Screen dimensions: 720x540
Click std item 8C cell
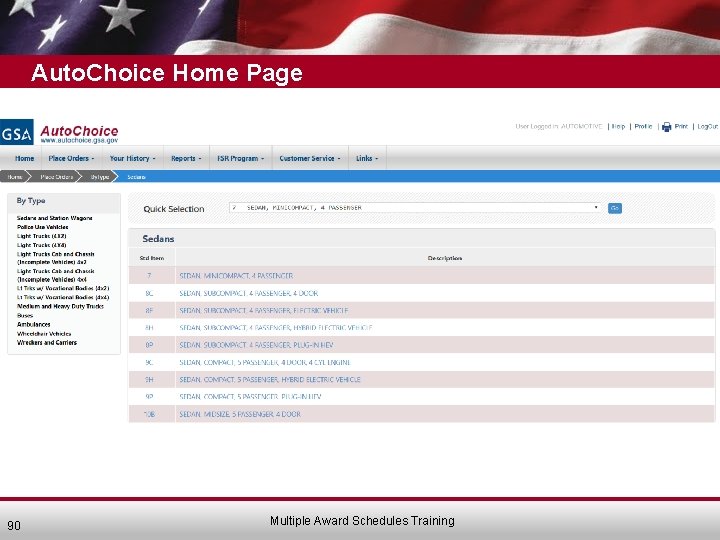(152, 293)
